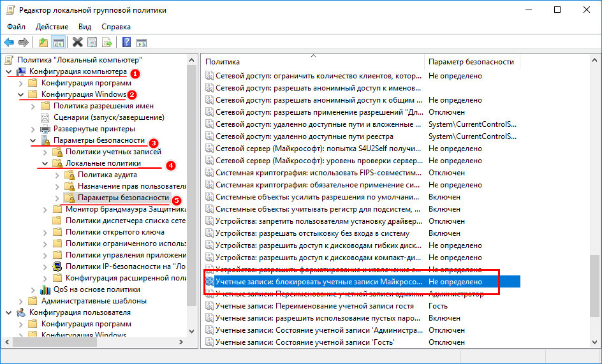The image size is (602, 364).
Task: Click icon beside Состояние учетной записи 'Гость' policy
Action: (x=209, y=342)
